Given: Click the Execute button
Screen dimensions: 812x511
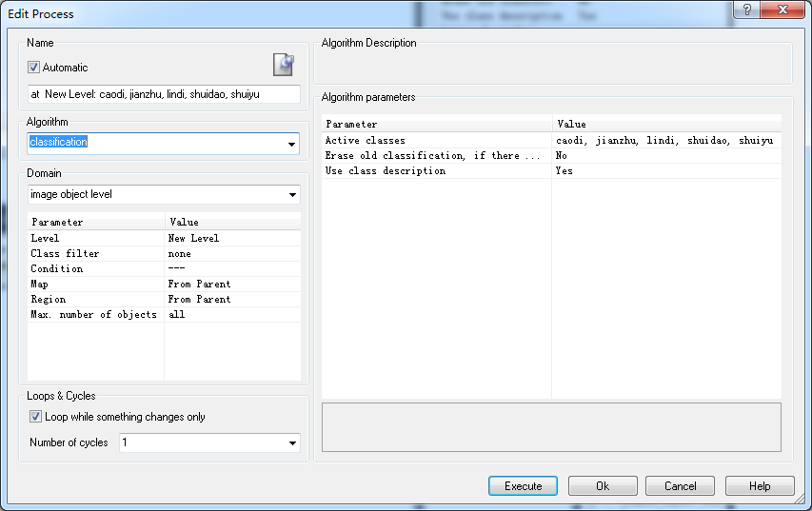Looking at the screenshot, I should pos(523,486).
